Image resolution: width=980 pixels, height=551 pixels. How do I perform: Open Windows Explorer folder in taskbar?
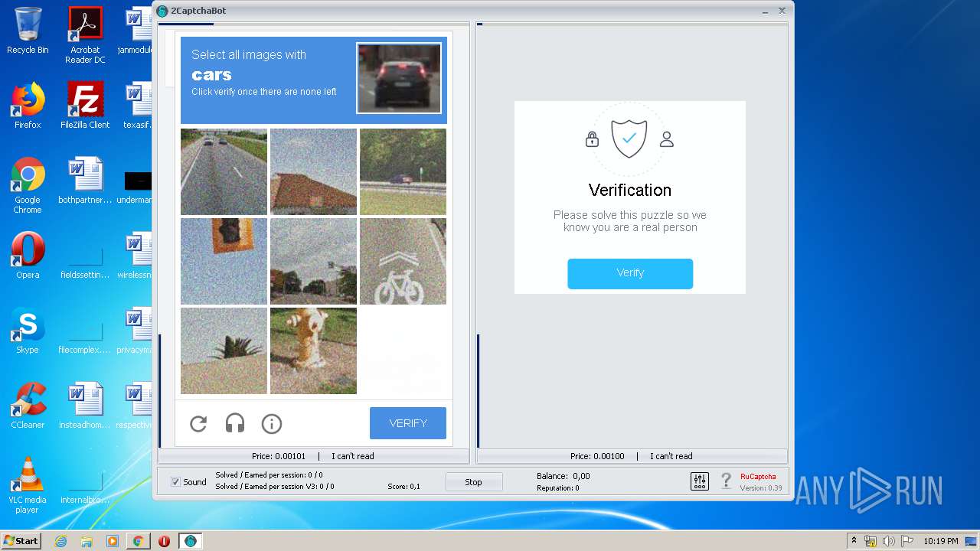87,541
